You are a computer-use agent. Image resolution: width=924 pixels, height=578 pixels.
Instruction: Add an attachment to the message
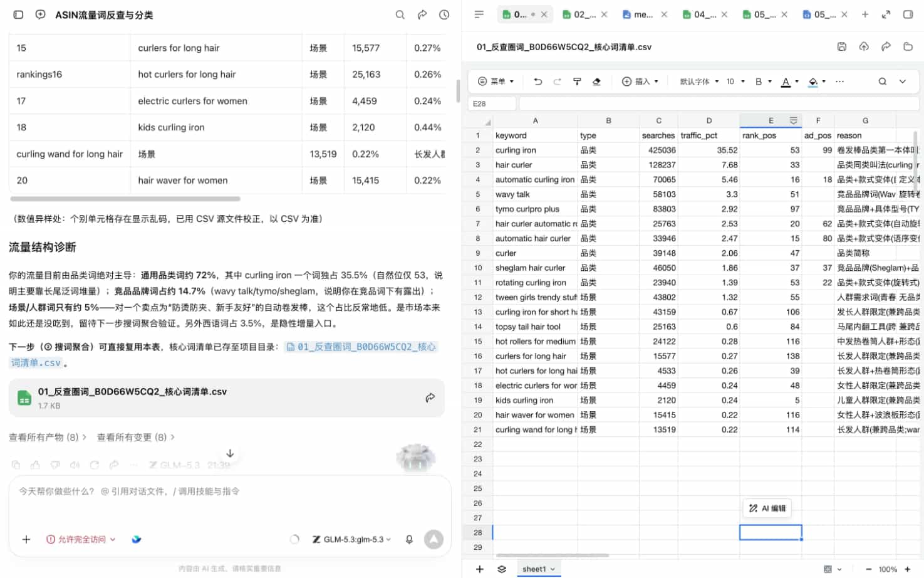pos(26,539)
